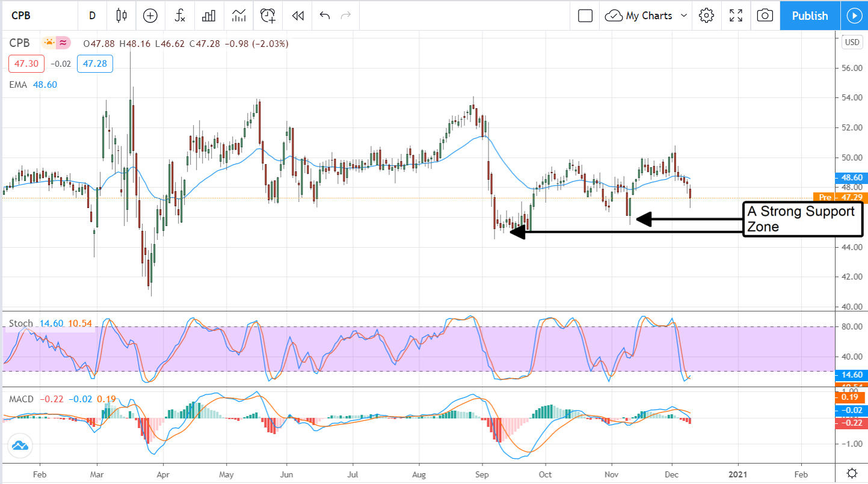Open the My Charts dropdown arrow
868x484 pixels.
click(683, 16)
